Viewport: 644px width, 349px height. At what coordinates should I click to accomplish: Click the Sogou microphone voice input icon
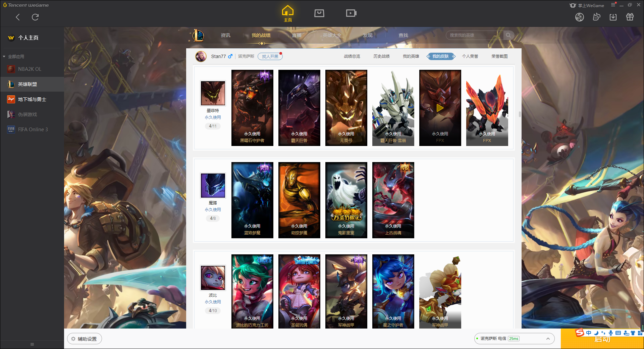[x=611, y=333]
